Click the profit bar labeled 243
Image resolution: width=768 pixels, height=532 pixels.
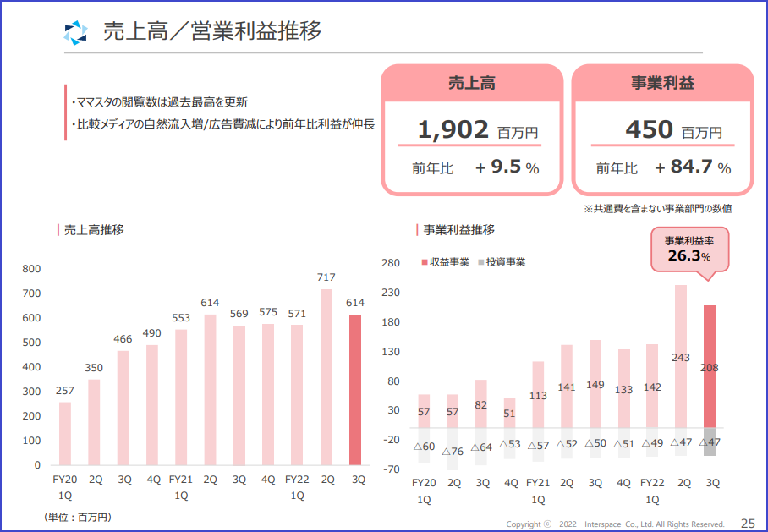(x=681, y=357)
